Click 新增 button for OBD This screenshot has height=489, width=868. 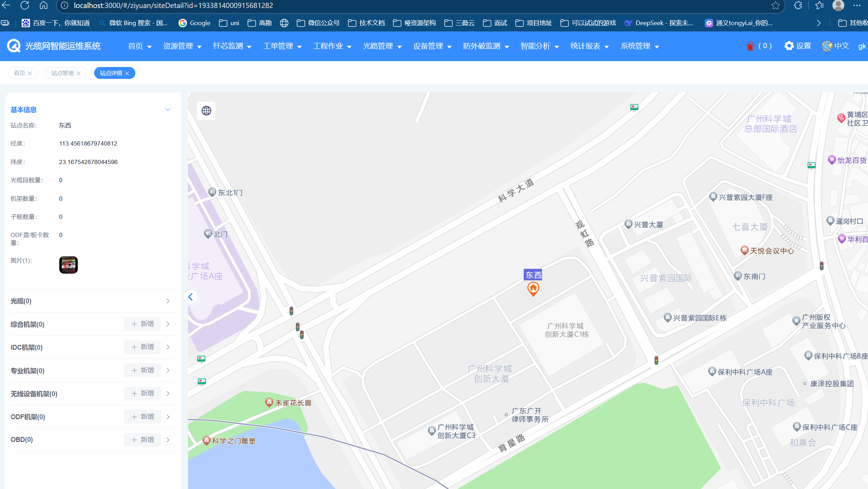[x=142, y=440]
